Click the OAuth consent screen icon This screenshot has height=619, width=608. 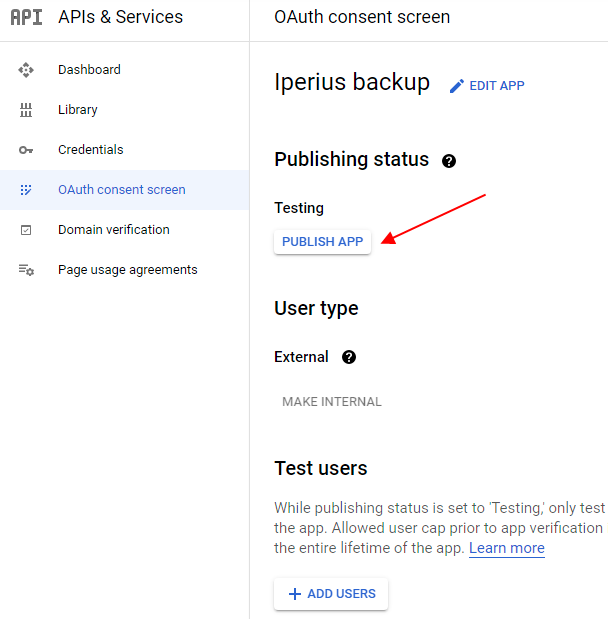pyautogui.click(x=26, y=190)
